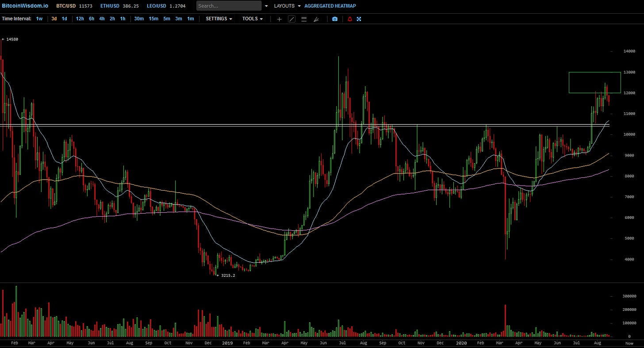Take a chart snapshot with camera icon

pyautogui.click(x=335, y=19)
